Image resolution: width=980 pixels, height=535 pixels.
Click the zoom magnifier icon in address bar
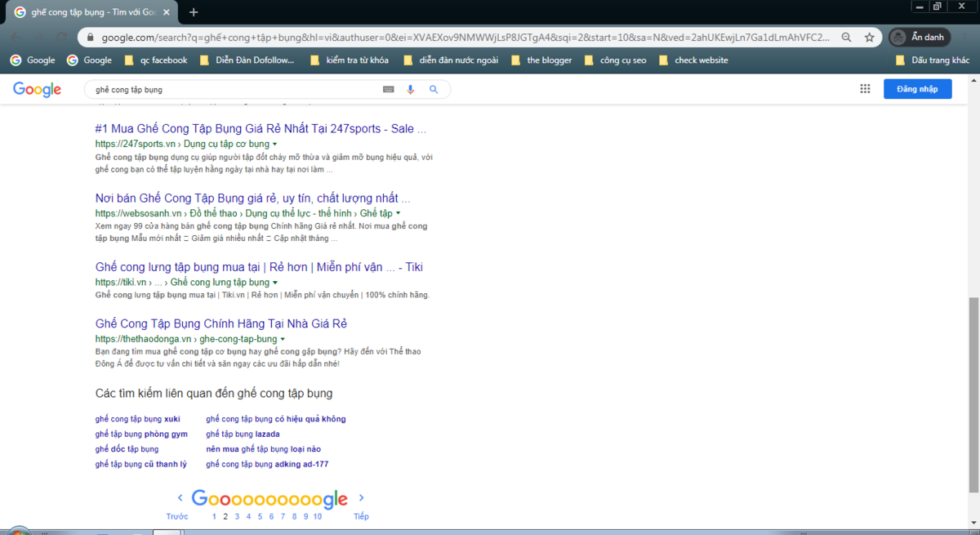pyautogui.click(x=847, y=38)
